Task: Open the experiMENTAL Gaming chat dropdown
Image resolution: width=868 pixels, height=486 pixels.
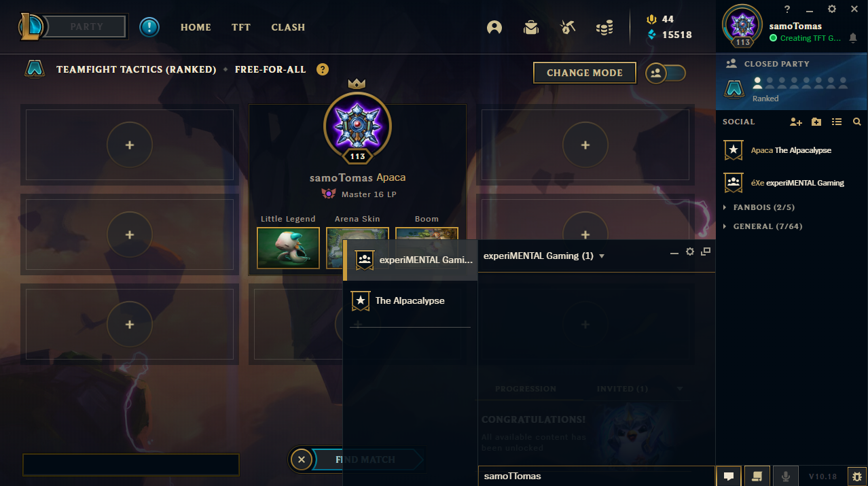Action: [602, 256]
